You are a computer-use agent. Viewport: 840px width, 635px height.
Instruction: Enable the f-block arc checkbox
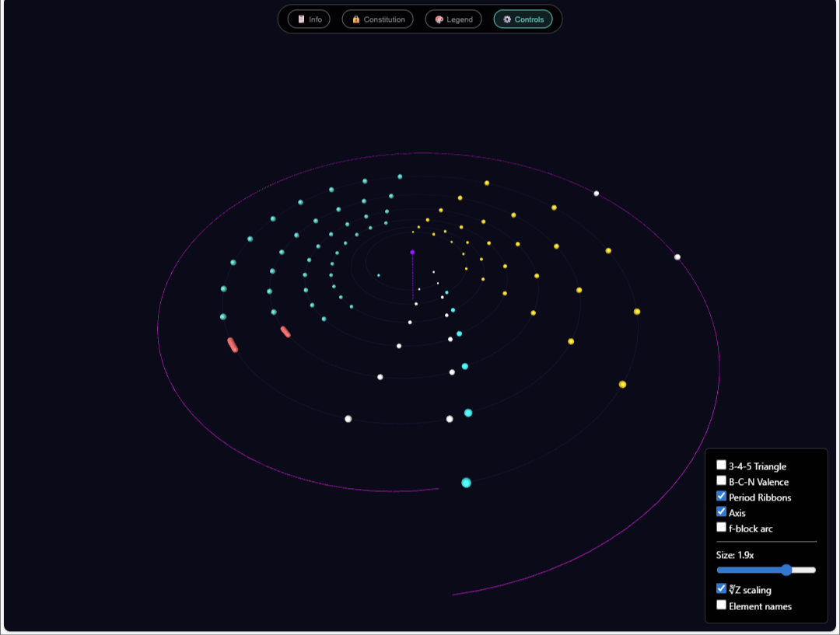[x=721, y=528]
